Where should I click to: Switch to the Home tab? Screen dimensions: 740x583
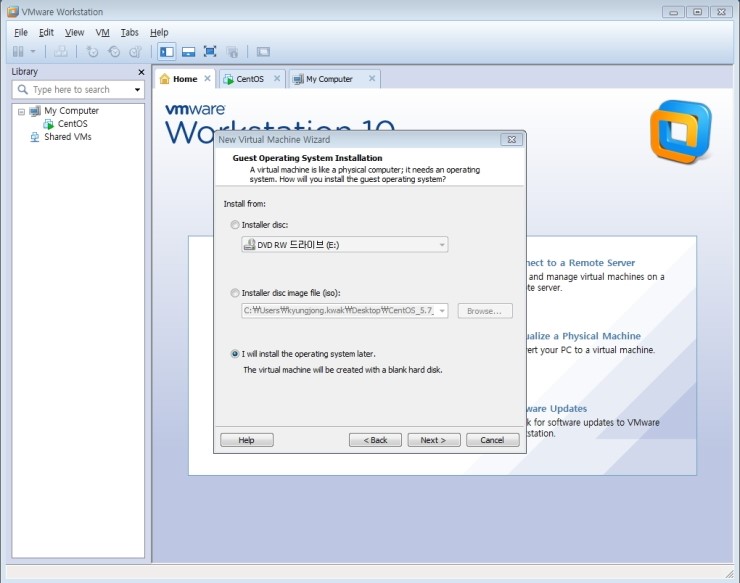(x=185, y=79)
